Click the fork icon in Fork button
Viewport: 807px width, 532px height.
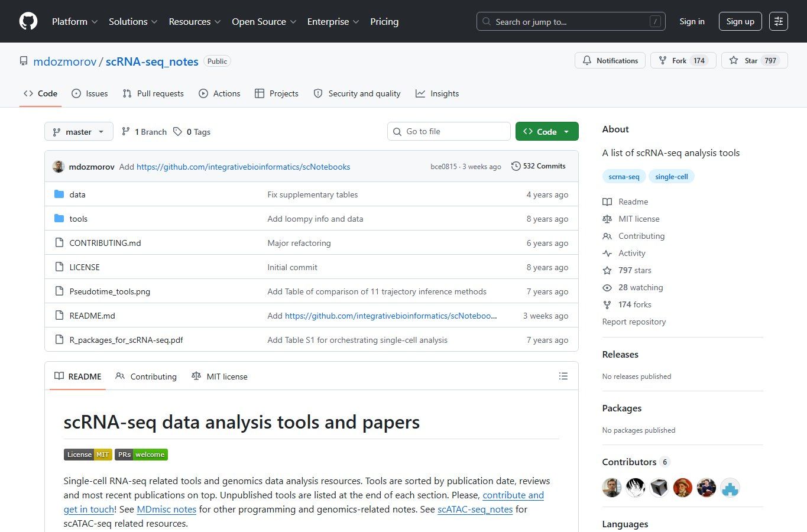point(663,60)
